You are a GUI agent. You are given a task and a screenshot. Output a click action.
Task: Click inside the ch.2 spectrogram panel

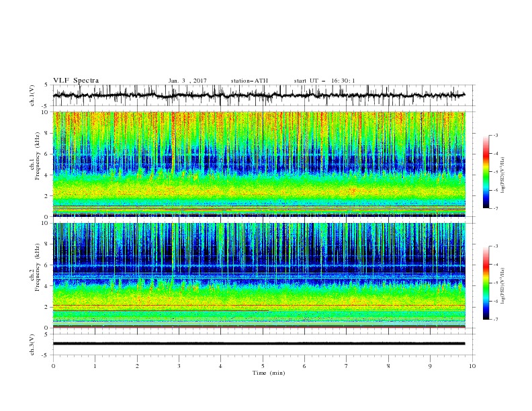(x=259, y=275)
